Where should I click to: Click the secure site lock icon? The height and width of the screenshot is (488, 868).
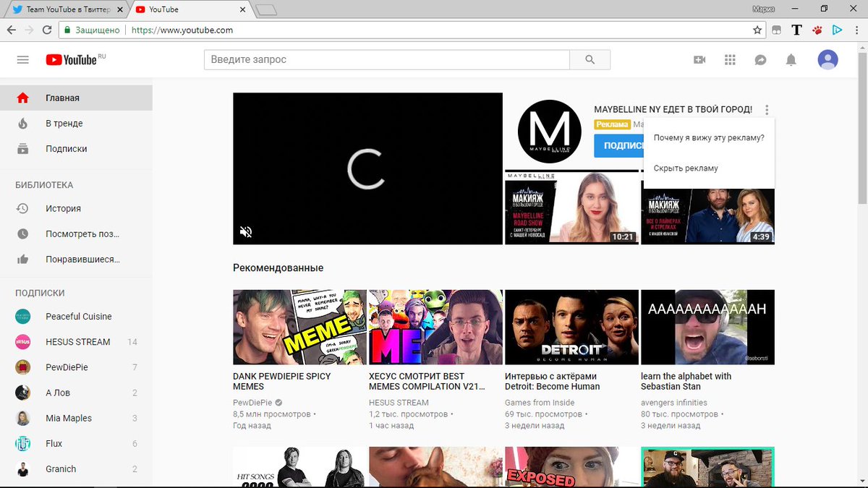[67, 30]
